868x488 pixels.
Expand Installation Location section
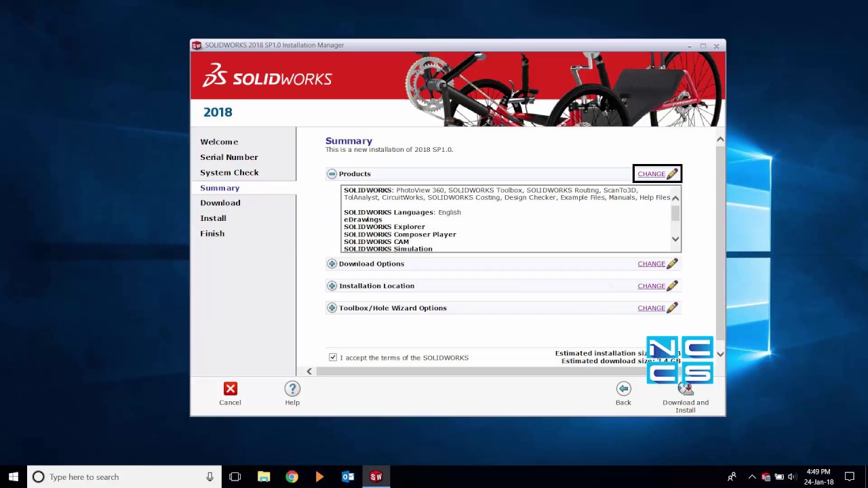(332, 286)
